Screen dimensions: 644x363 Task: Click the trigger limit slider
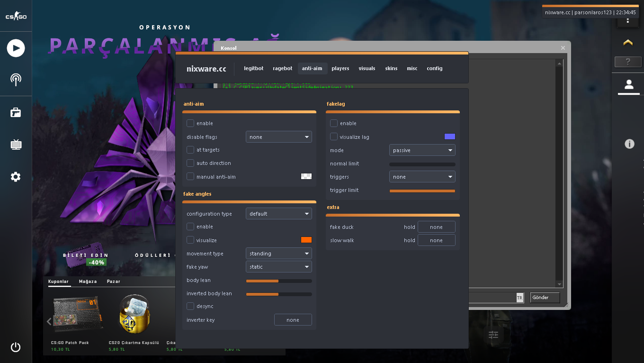click(x=422, y=191)
